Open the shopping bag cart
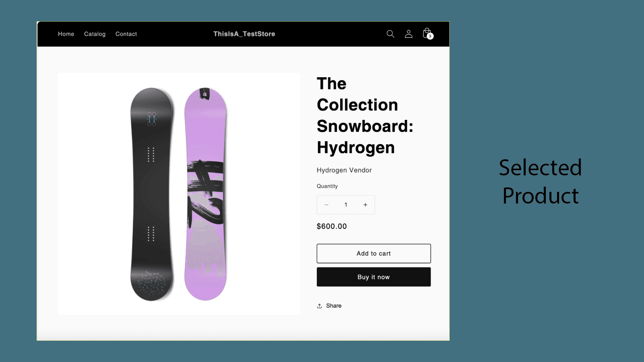Image resolution: width=644 pixels, height=362 pixels. [426, 33]
